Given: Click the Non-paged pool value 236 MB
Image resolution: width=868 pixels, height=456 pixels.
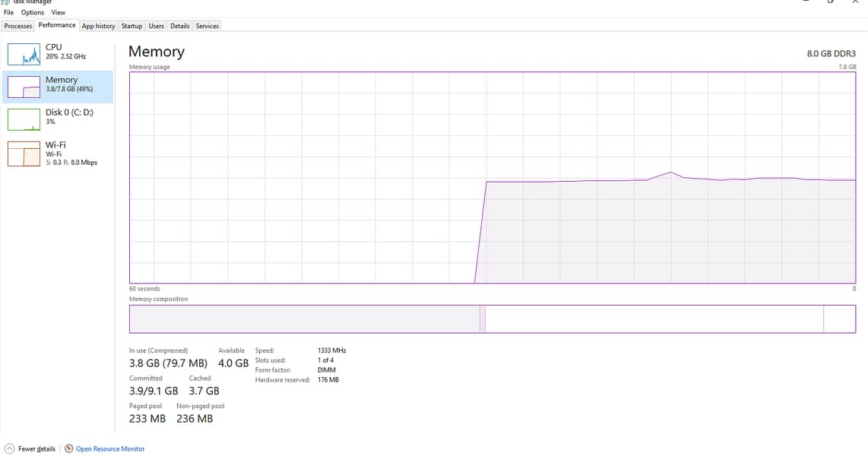Looking at the screenshot, I should coord(195,419).
